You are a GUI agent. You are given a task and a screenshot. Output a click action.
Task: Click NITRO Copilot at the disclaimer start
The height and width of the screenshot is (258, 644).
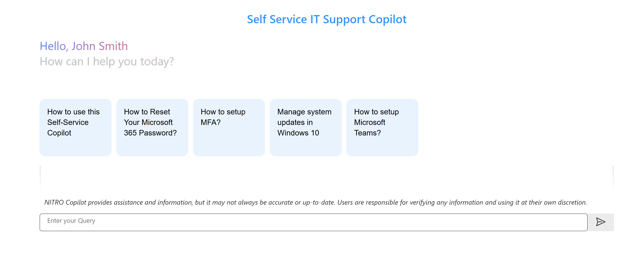point(65,202)
